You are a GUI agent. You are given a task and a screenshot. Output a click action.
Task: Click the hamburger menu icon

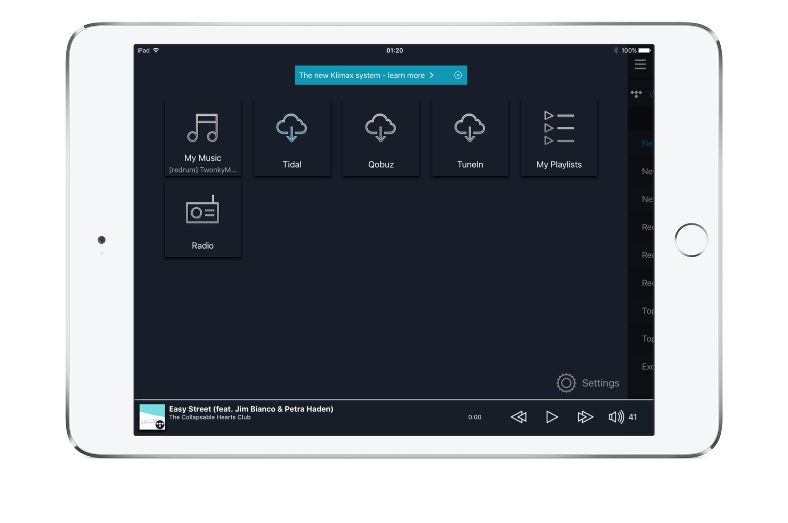tap(640, 64)
